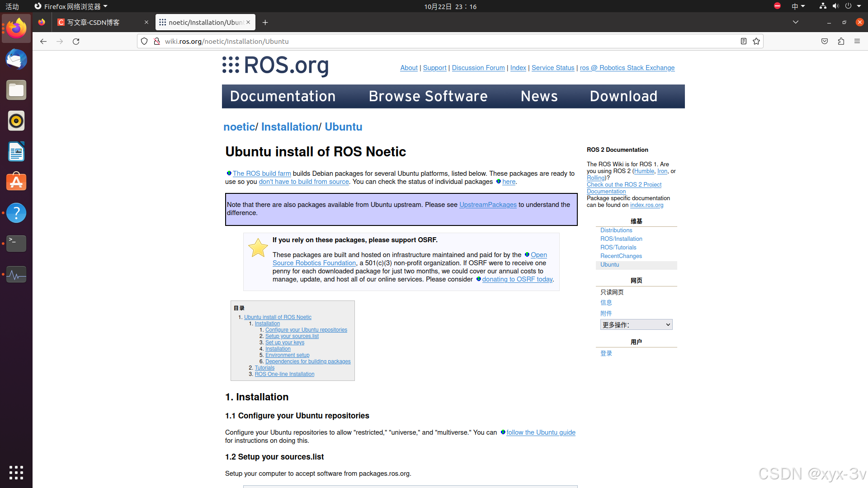Viewport: 868px width, 488px height.
Task: Open News menu item
Action: [539, 96]
